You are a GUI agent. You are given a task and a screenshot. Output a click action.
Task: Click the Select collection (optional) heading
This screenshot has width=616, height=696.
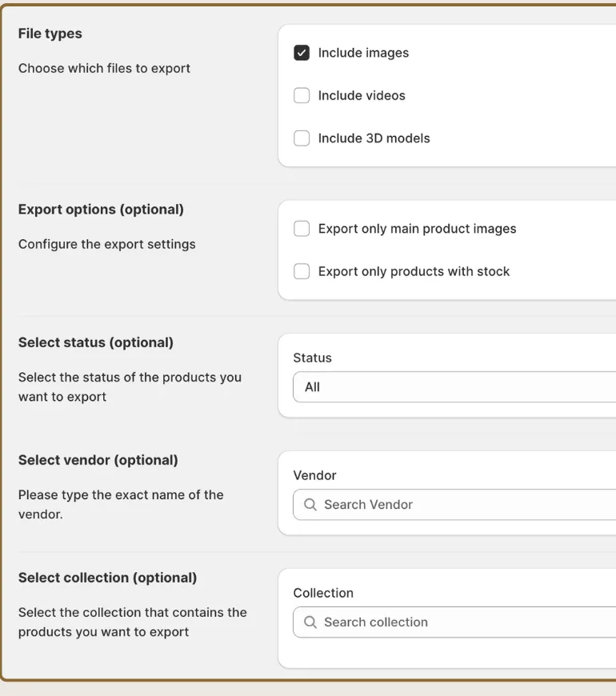[x=107, y=578]
